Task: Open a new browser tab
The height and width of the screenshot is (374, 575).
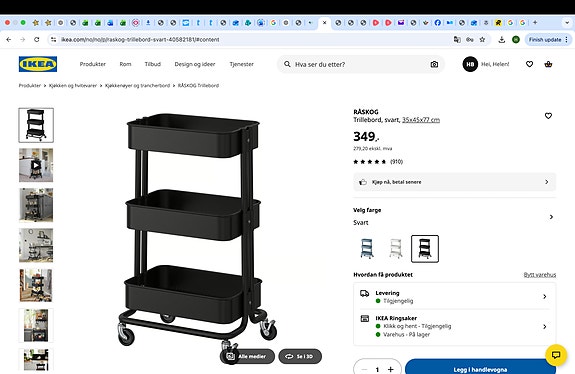Action: click(535, 23)
